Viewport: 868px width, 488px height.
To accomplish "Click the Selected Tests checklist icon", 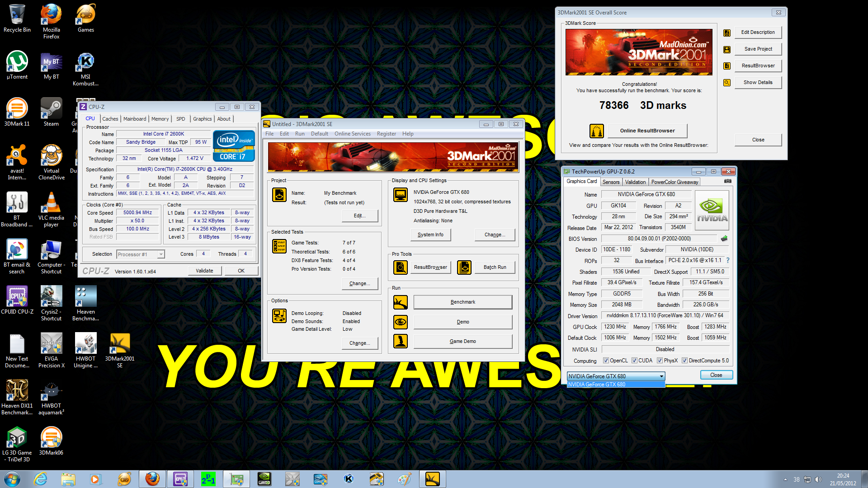I will [279, 246].
